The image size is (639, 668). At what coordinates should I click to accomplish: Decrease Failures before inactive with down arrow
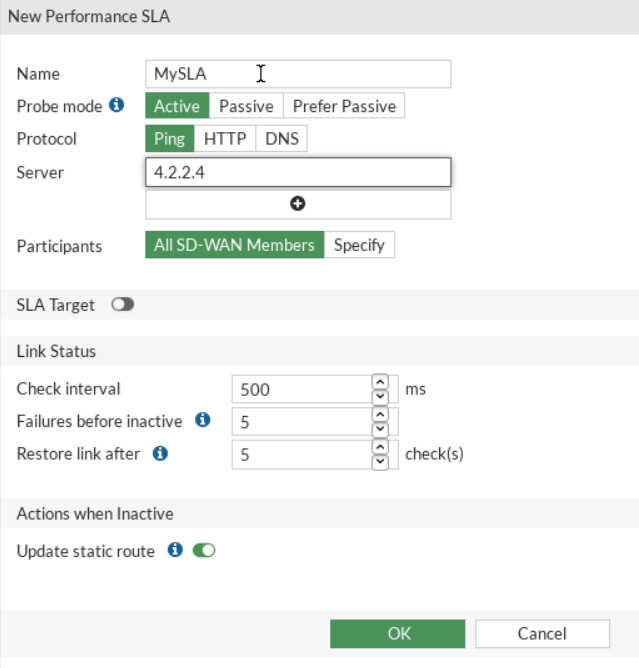pyautogui.click(x=379, y=428)
